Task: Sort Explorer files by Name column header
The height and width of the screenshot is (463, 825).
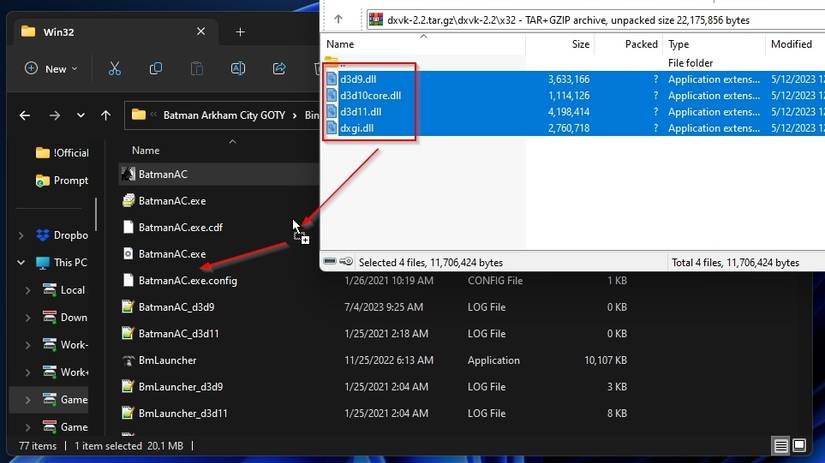Action: [146, 150]
